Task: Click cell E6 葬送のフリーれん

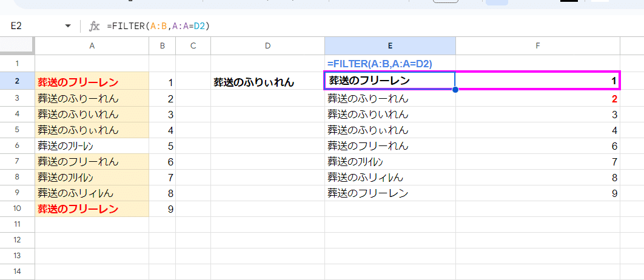Action: point(390,145)
